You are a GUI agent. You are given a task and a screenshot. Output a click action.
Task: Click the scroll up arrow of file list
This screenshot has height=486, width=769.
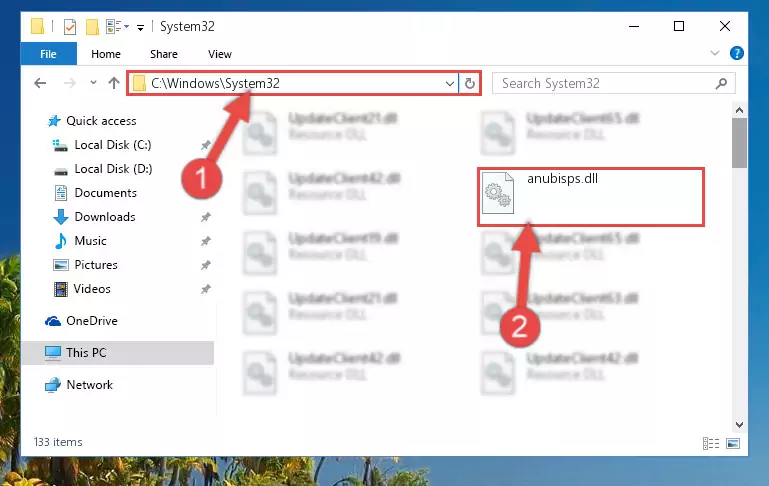[x=739, y=110]
